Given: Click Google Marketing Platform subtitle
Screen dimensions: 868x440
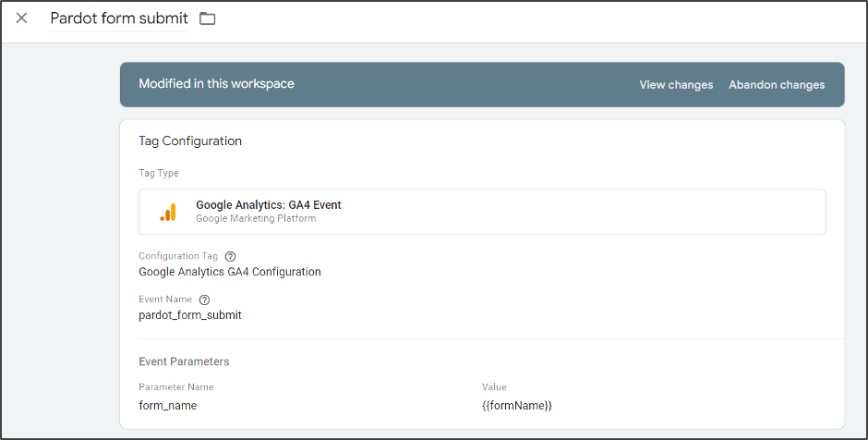Looking at the screenshot, I should (x=256, y=218).
